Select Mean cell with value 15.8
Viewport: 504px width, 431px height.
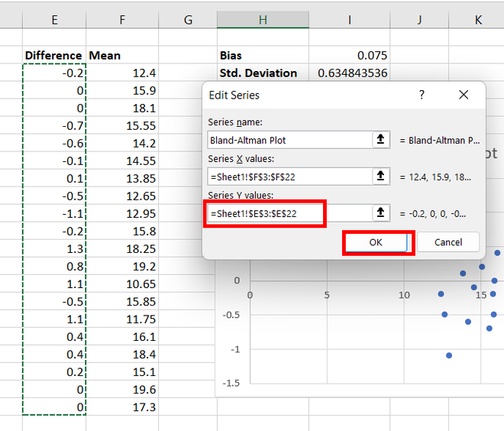pyautogui.click(x=122, y=231)
